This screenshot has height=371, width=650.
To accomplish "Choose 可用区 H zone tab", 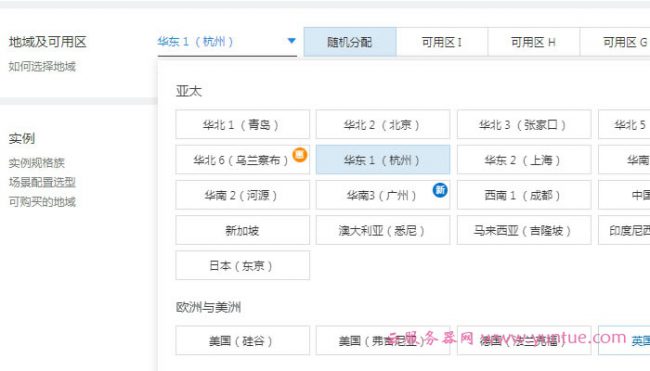I will pos(534,42).
